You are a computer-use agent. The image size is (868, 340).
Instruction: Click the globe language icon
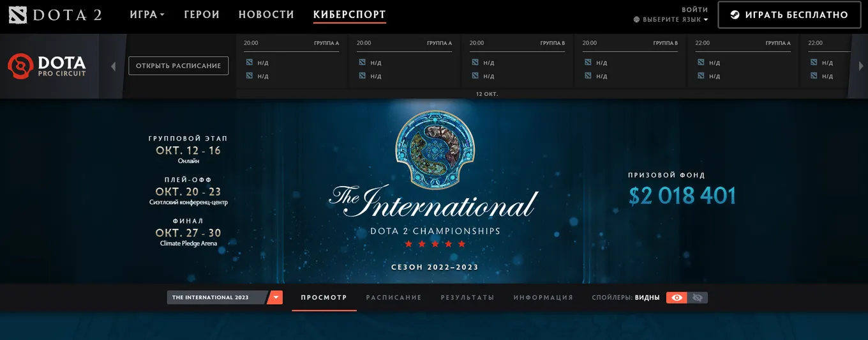tap(636, 20)
